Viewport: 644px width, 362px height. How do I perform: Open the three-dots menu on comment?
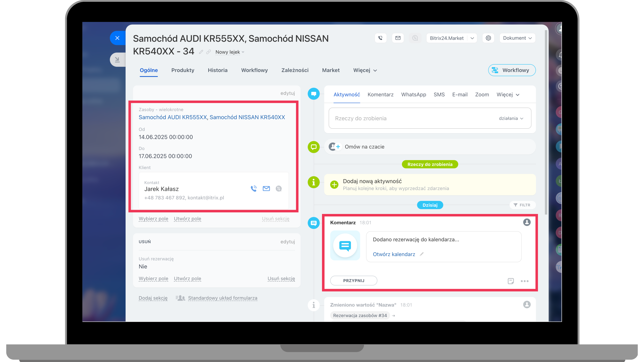click(524, 281)
